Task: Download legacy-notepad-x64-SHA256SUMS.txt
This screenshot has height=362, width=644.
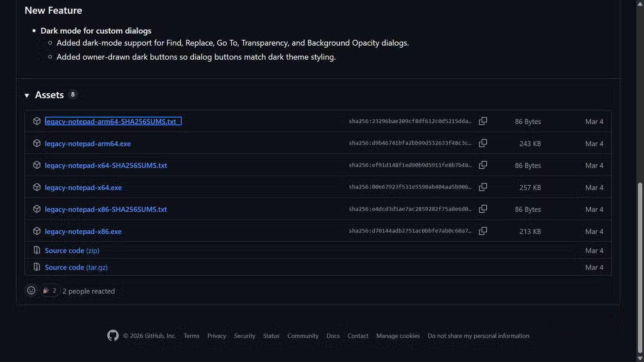Action: (x=106, y=165)
